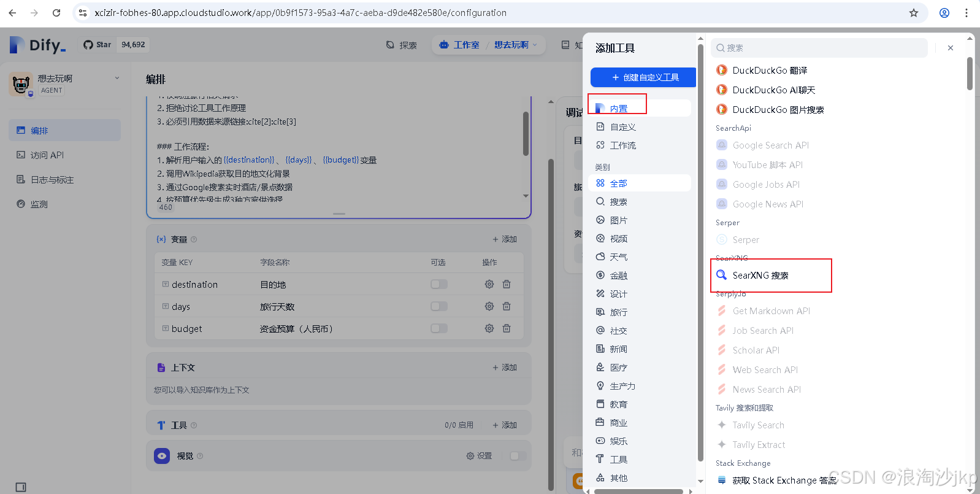Filter tools by 生产力 category
980x494 pixels.
640,386
